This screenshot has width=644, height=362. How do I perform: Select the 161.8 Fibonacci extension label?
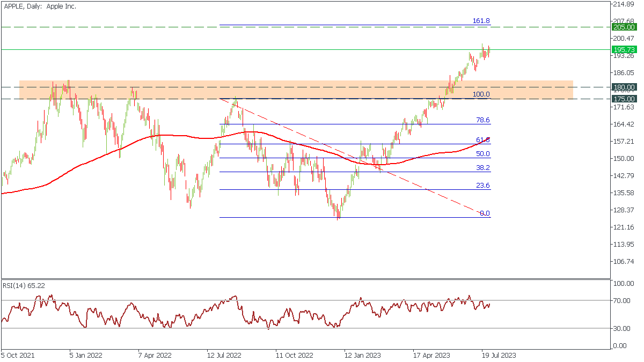tap(481, 21)
